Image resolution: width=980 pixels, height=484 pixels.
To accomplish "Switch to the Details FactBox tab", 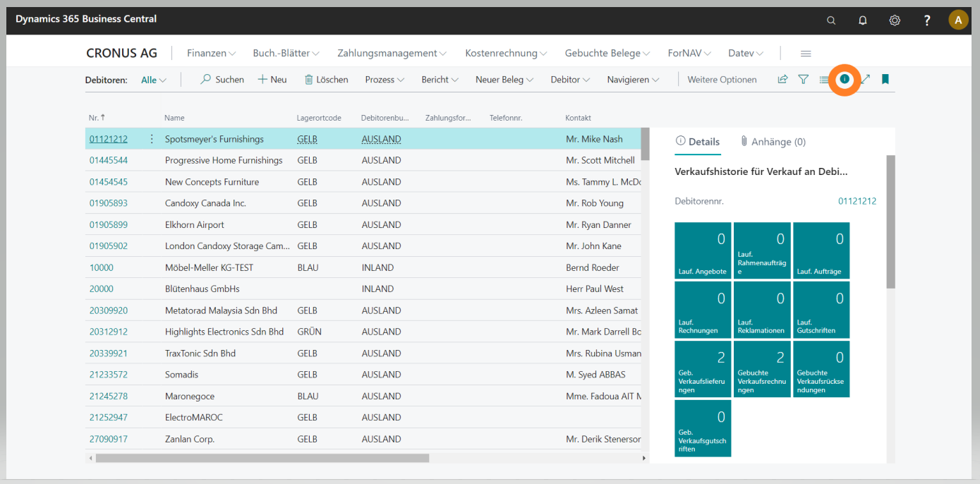I will [698, 142].
